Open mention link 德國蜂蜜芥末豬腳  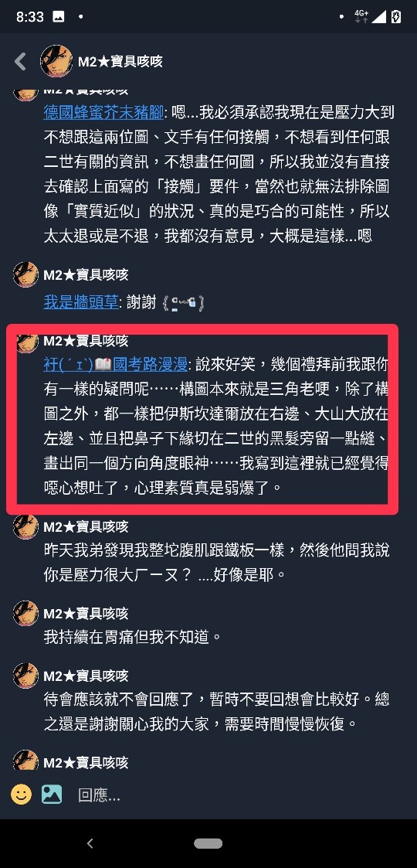click(104, 113)
